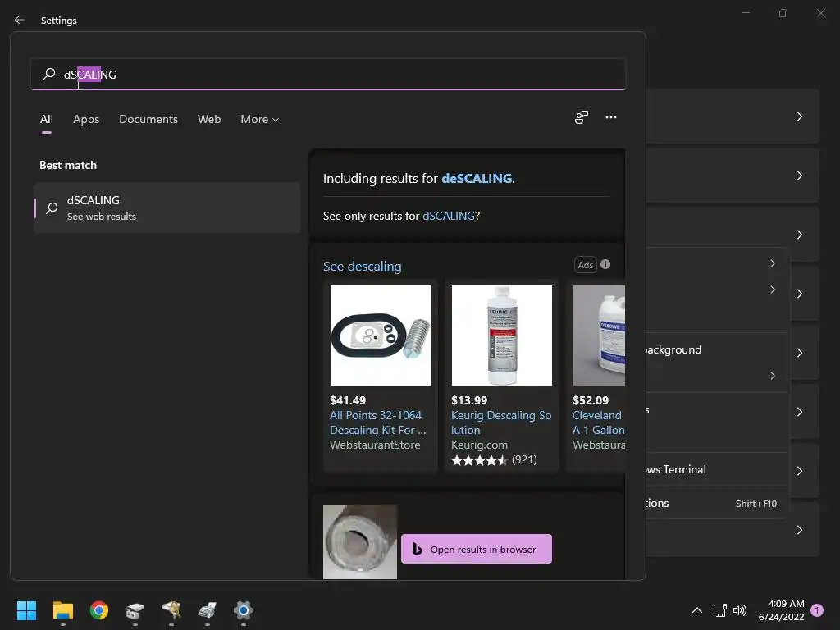The height and width of the screenshot is (630, 840).
Task: Click the Settings back arrow
Action: coord(20,20)
